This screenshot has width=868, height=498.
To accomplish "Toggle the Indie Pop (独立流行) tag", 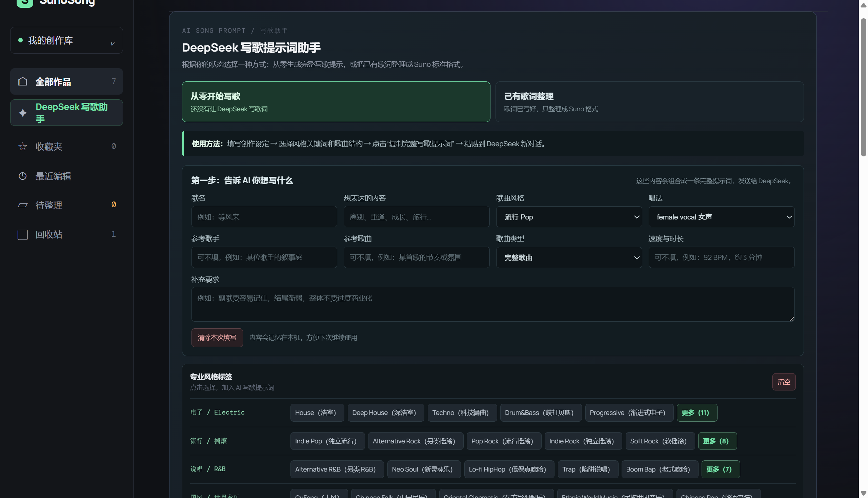I will click(328, 441).
